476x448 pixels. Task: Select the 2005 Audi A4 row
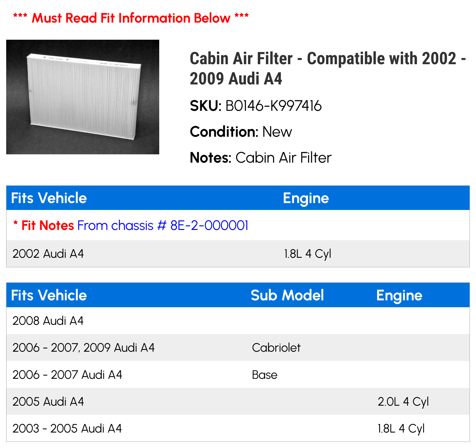pyautogui.click(x=48, y=402)
